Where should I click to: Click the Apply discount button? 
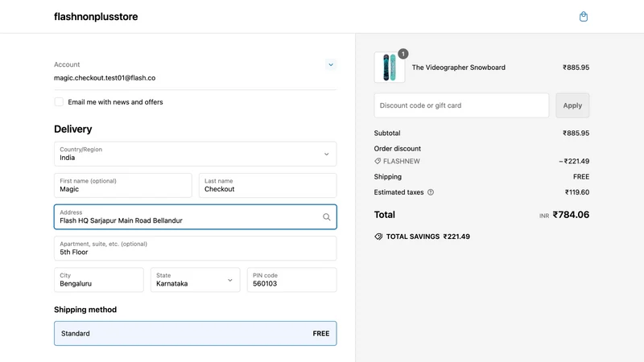tap(572, 105)
